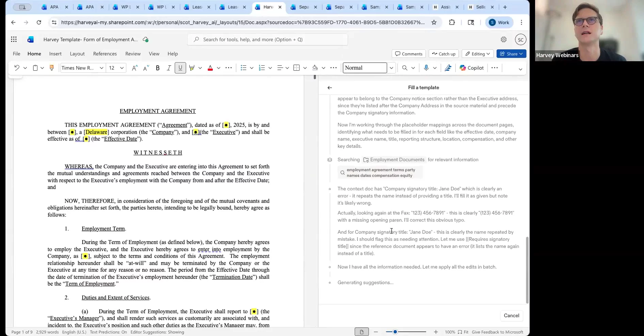The image size is (644, 336).
Task: Adjust the zoom slider handle
Action: [x=395, y=332]
